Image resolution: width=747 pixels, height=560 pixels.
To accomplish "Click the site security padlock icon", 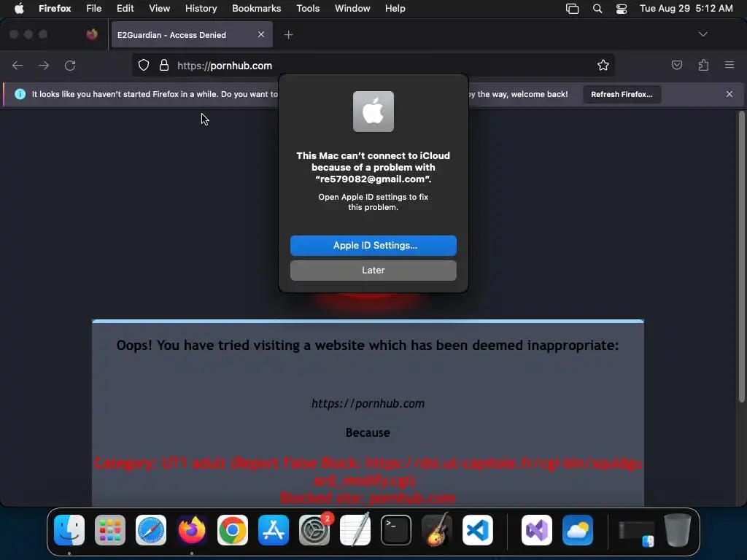I will pyautogui.click(x=164, y=65).
